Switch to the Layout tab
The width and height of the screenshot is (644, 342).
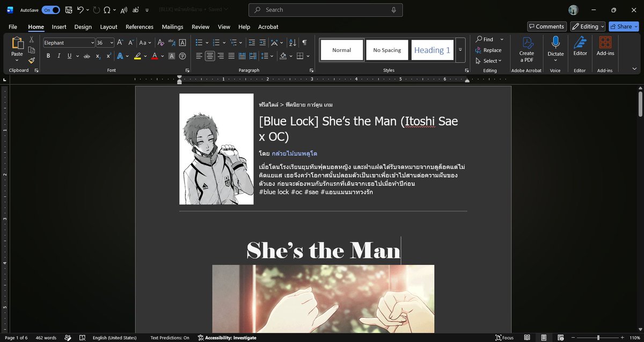tap(108, 27)
